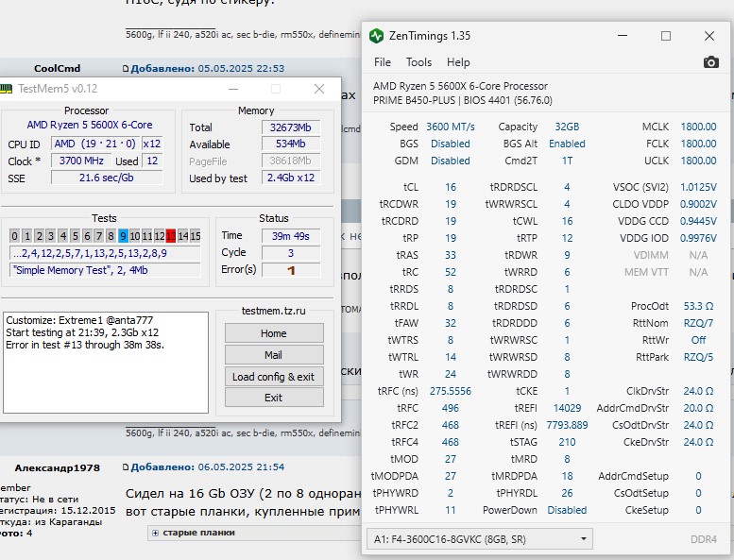Click the VSOC (SVI2) value 1.0125V

click(x=698, y=187)
